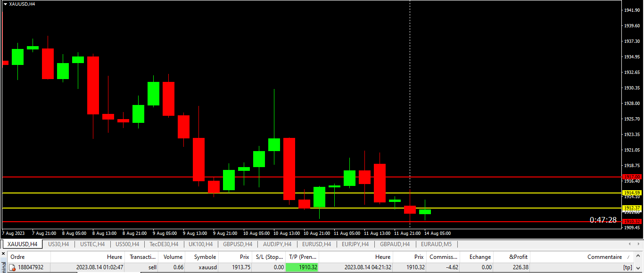Open the US30,H4 chart tab
644x273 pixels.
click(58, 244)
